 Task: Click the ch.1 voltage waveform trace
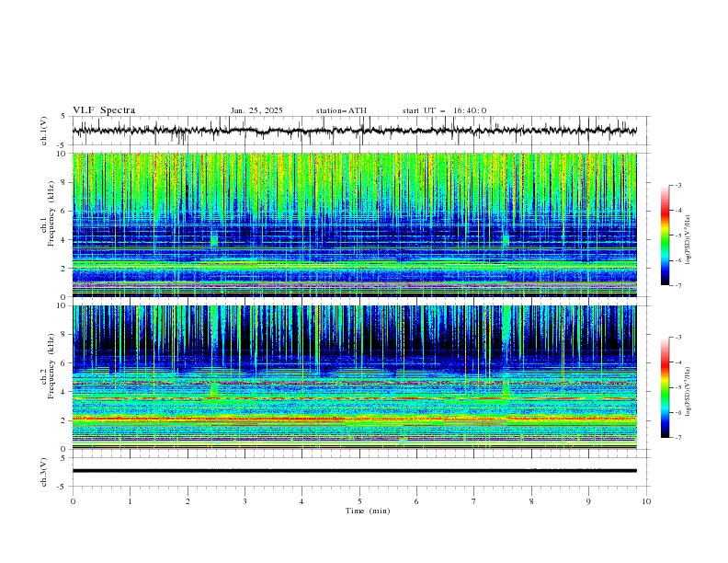(x=355, y=131)
